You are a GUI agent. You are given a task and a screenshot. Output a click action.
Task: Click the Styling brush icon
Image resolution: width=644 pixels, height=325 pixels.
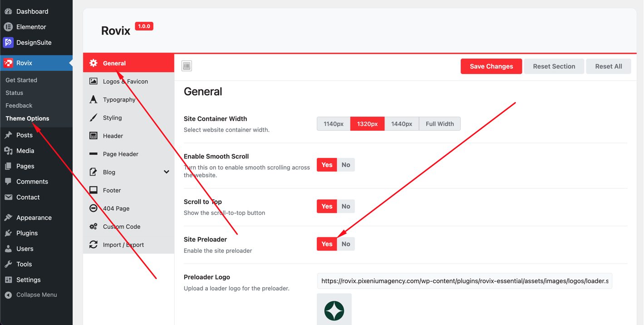93,118
